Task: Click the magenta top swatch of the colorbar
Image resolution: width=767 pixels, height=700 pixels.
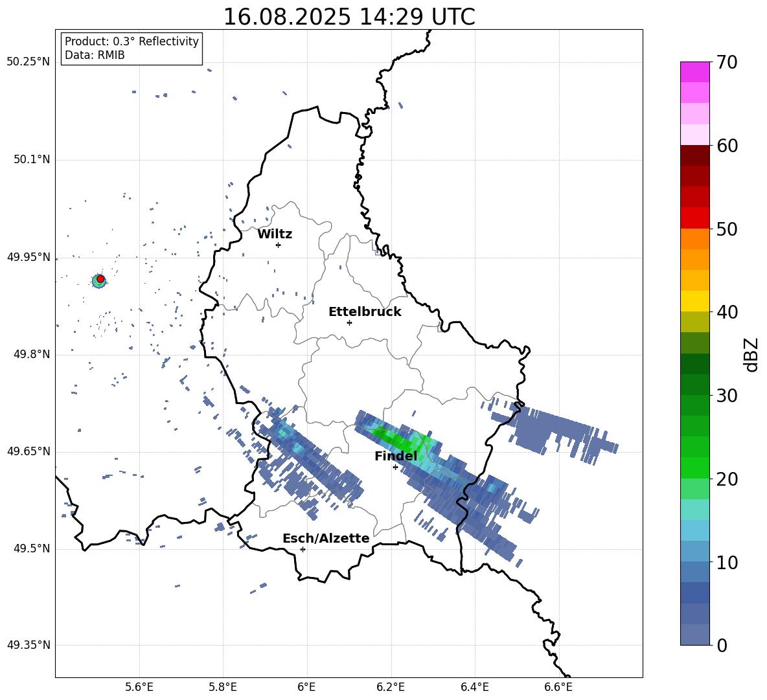Action: tap(694, 73)
